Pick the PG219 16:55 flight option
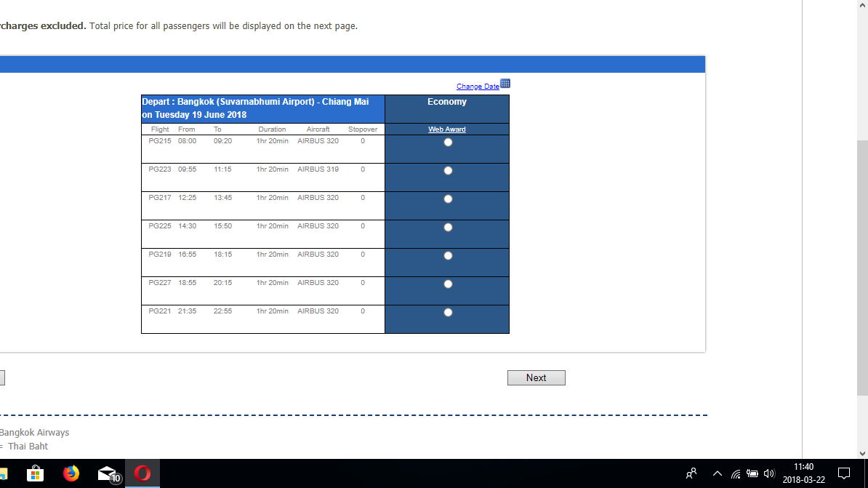The width and height of the screenshot is (868, 488). click(448, 255)
